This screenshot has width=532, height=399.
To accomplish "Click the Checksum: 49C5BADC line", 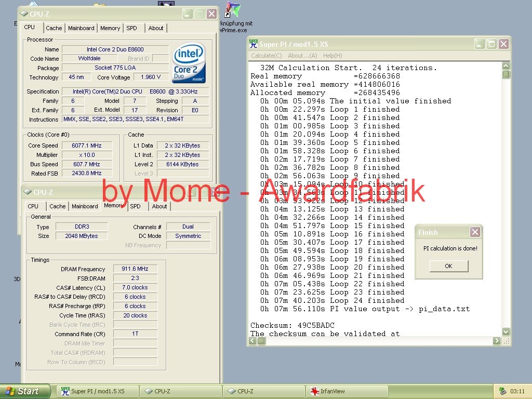I will [x=292, y=325].
